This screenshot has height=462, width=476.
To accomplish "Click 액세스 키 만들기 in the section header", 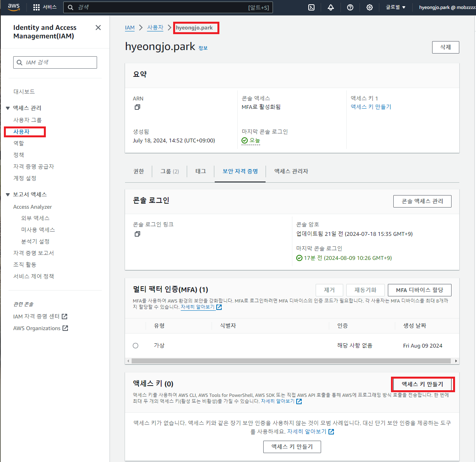I will (422, 384).
